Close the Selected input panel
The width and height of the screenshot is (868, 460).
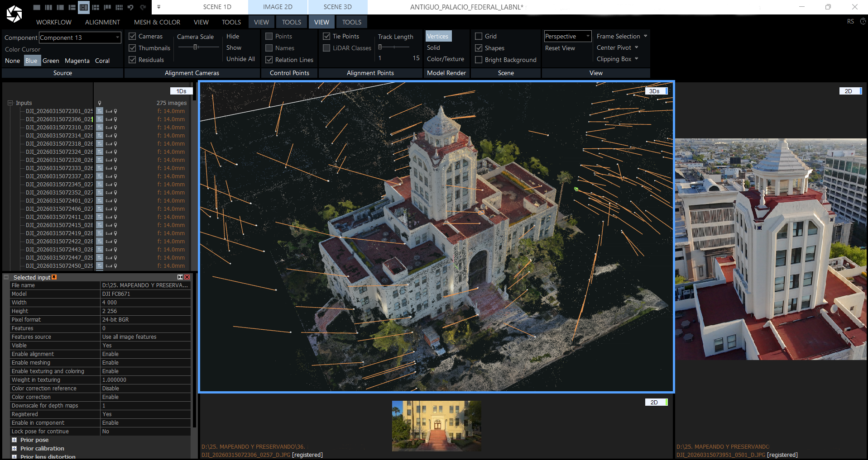187,277
